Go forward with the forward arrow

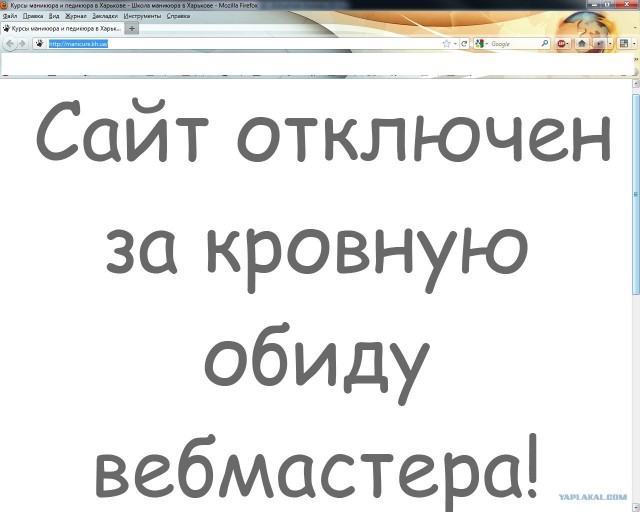pos(22,43)
